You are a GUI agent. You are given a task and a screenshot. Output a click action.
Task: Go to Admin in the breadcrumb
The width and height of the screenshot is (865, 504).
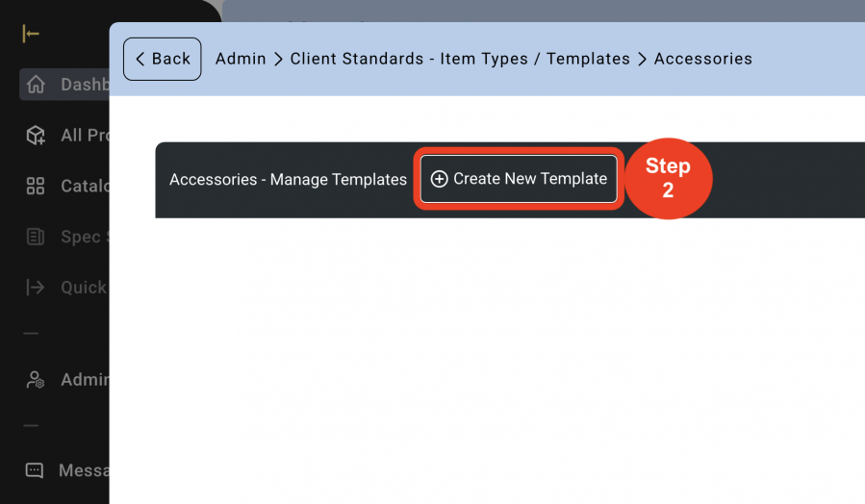[x=241, y=59]
